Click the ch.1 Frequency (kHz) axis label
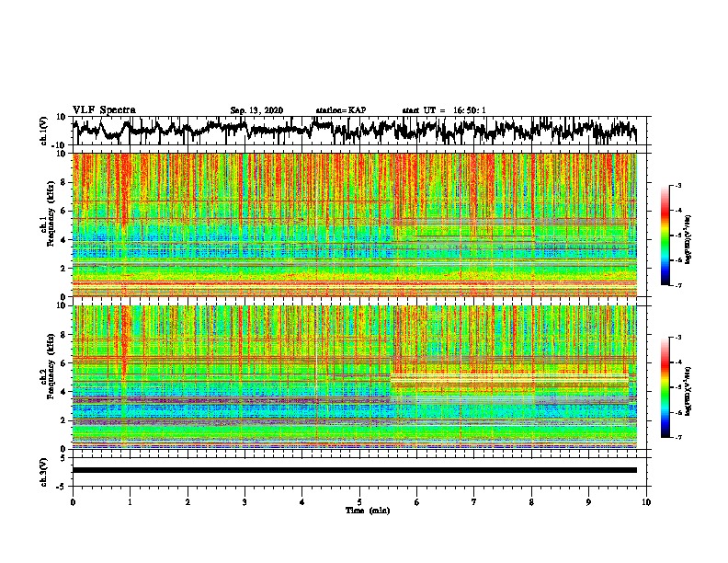Screen dimensions: 728x563 click(47, 213)
